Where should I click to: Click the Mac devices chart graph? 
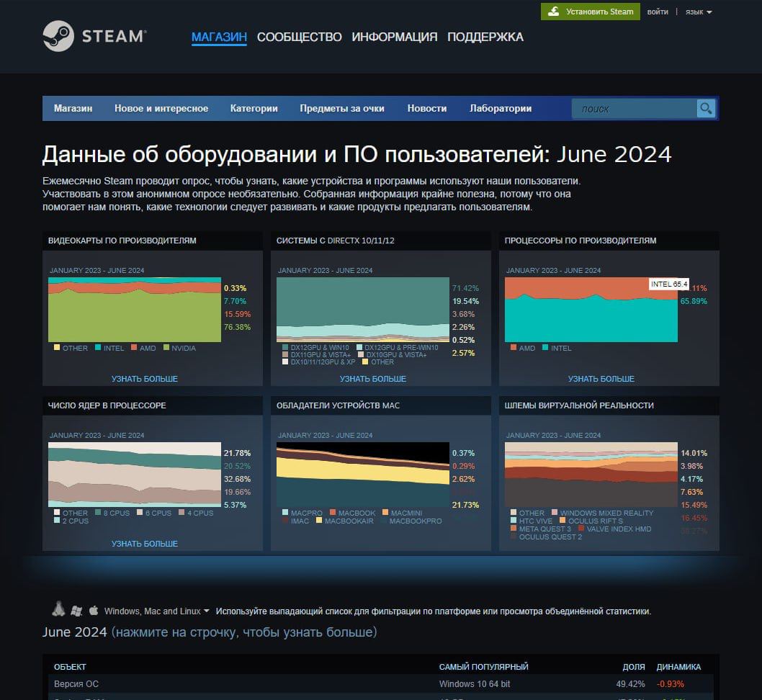pos(362,474)
